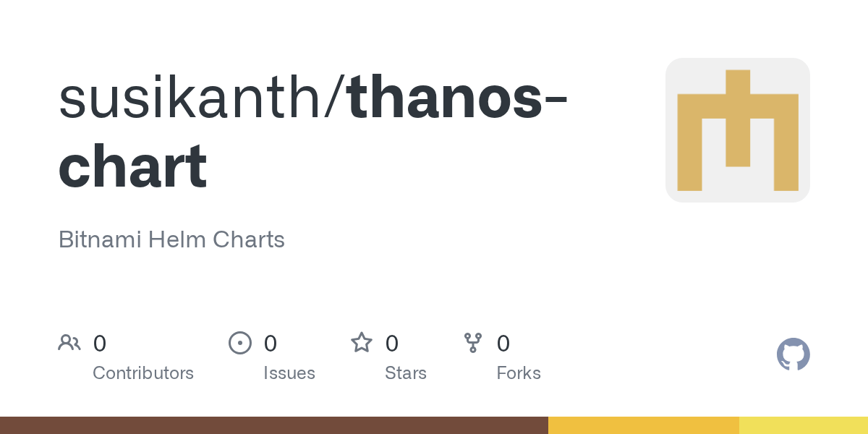Viewport: 868px width, 434px height.
Task: Click the issues count number
Action: coord(271,344)
